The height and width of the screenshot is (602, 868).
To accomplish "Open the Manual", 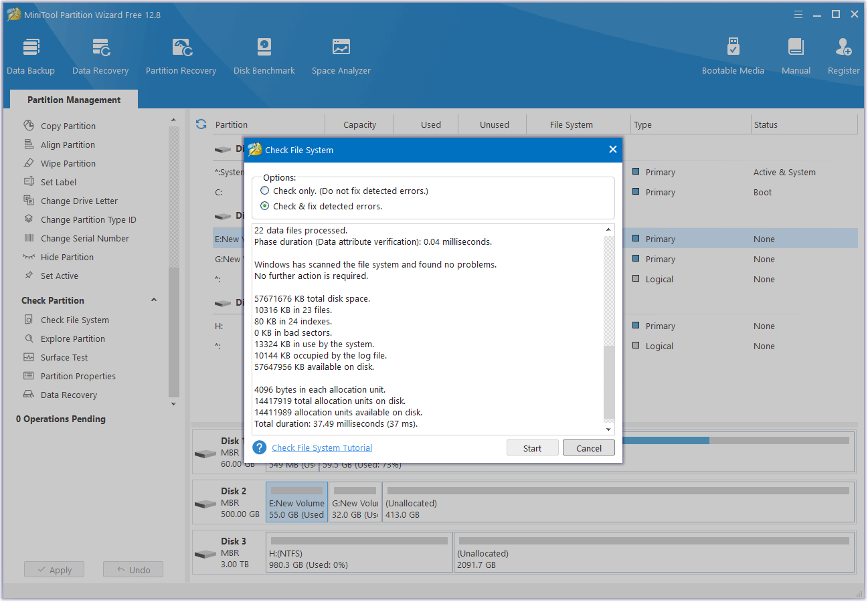I will (796, 56).
